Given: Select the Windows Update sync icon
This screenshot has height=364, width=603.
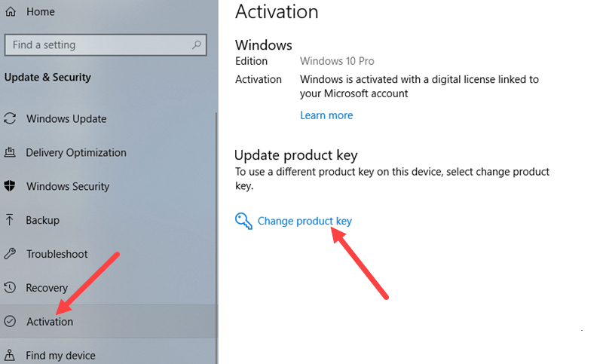Looking at the screenshot, I should tap(10, 118).
